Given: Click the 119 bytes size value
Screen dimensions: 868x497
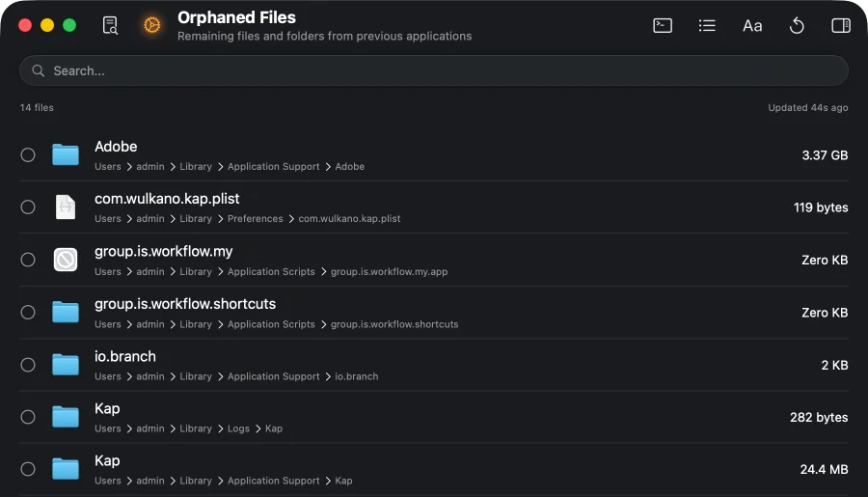Looking at the screenshot, I should [821, 207].
